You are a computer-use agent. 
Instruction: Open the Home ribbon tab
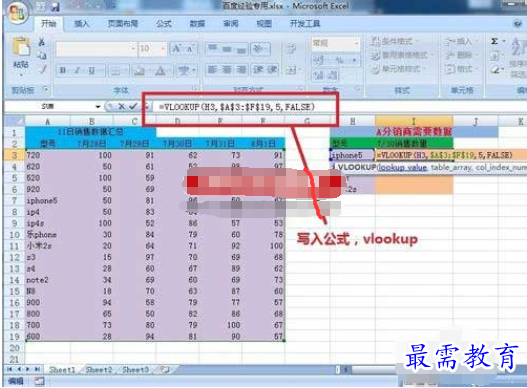[48, 23]
